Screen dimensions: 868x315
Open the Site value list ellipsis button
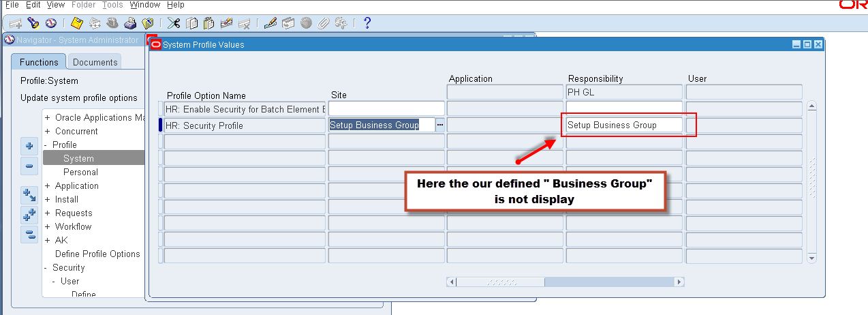[x=439, y=125]
